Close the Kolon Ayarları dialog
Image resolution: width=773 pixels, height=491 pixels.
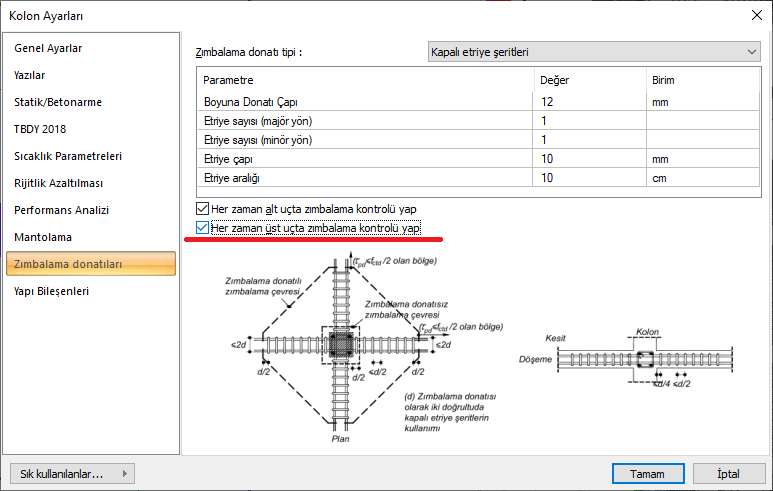coord(757,15)
